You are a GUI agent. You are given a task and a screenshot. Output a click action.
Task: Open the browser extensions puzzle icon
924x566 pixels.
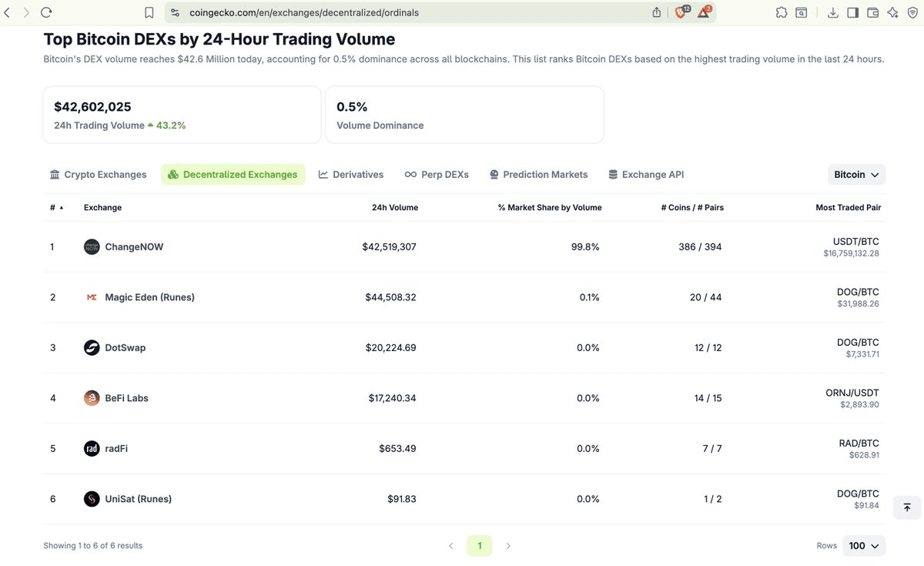click(782, 12)
